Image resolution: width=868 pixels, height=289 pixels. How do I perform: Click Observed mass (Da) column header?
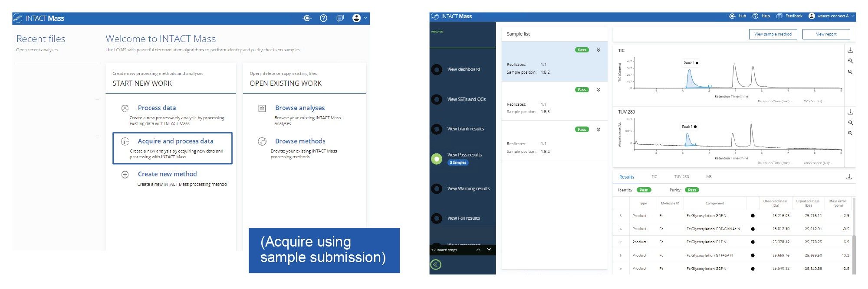pos(775,203)
